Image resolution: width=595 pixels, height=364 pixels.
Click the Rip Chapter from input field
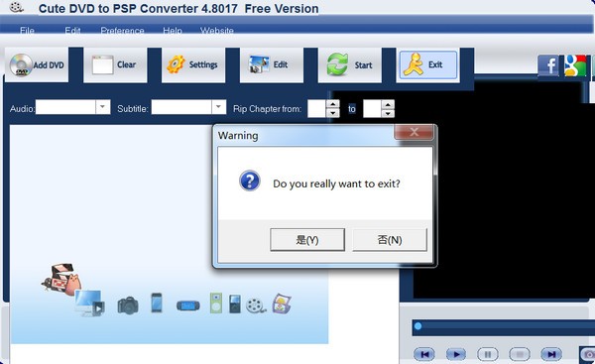point(317,108)
